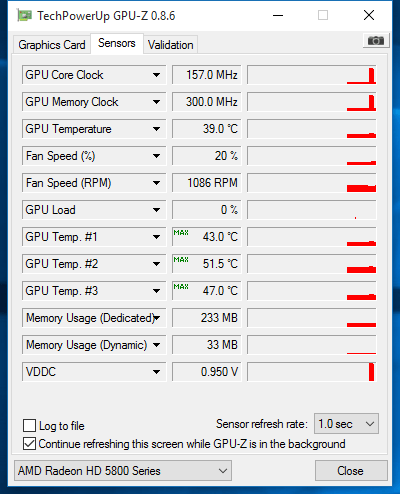This screenshot has width=400, height=494.
Task: Minimize the GPU-Z window
Action: [x=278, y=15]
